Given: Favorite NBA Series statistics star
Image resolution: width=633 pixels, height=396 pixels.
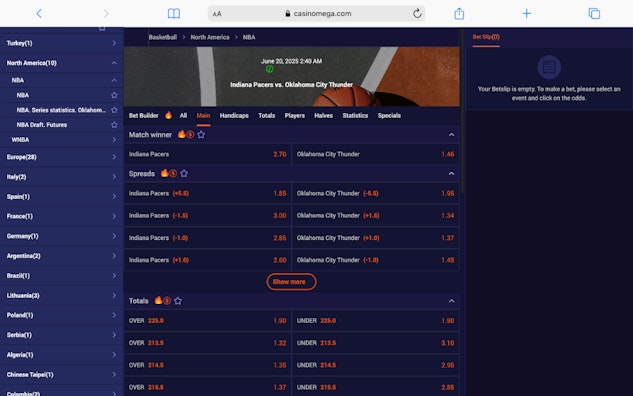Looking at the screenshot, I should click(114, 110).
